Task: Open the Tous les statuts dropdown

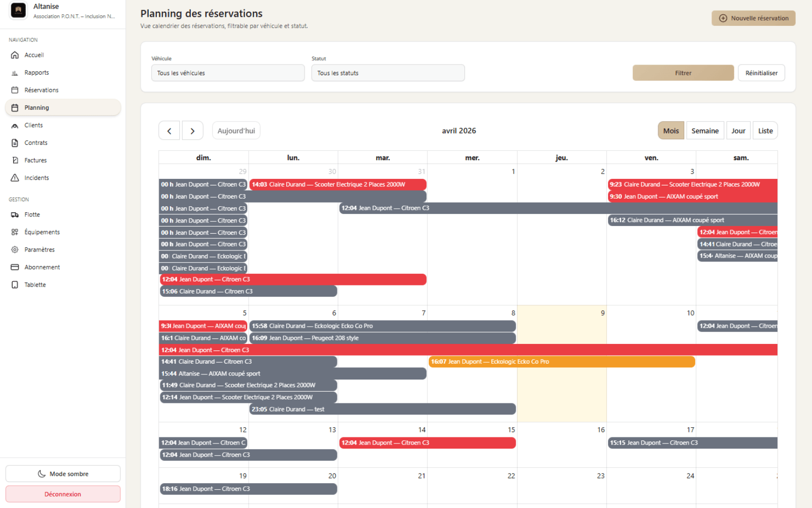Action: click(x=388, y=73)
